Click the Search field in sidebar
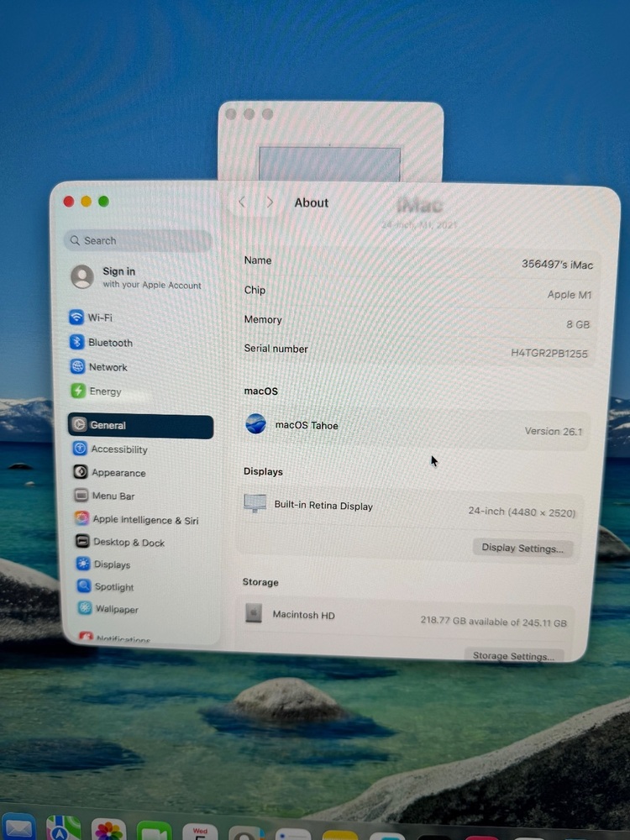 [139, 241]
